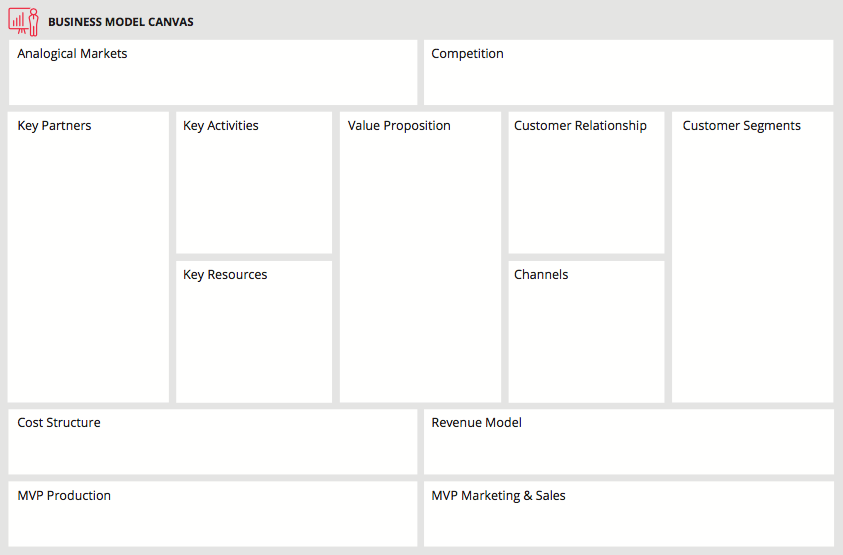Screen dimensions: 843x555
Task: Click the Channels box
Action: [587, 332]
